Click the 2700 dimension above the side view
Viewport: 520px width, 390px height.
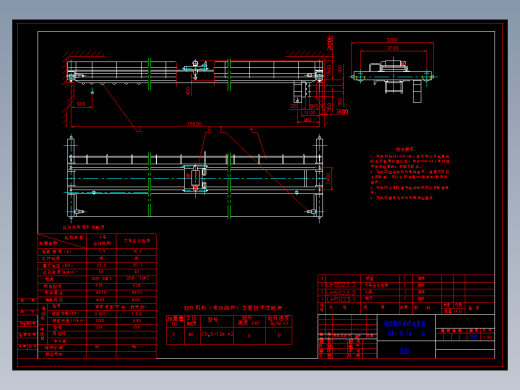[x=393, y=48]
